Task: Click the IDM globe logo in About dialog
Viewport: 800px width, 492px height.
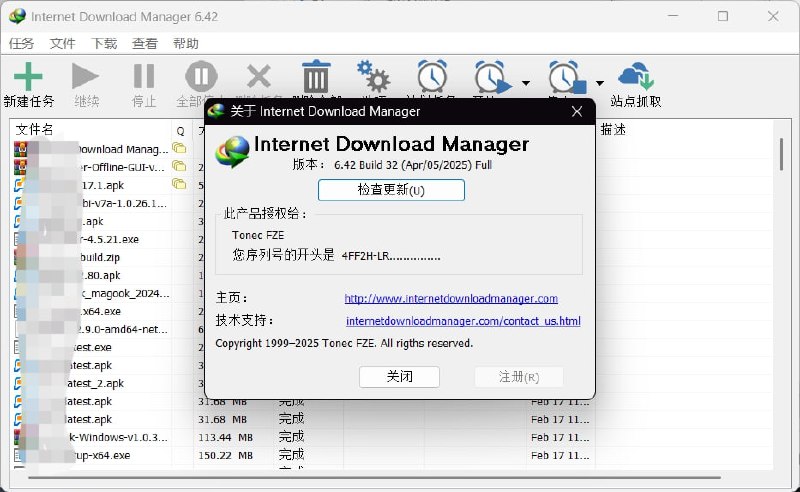Action: pos(232,152)
